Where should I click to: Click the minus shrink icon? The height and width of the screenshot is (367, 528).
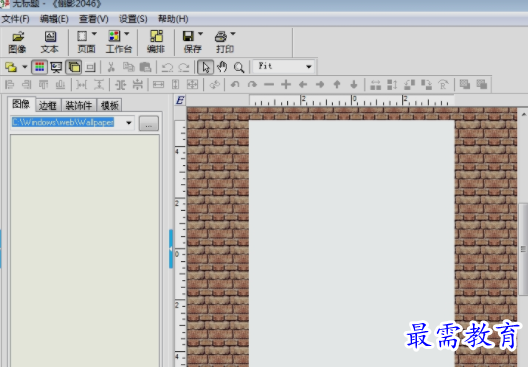[269, 85]
